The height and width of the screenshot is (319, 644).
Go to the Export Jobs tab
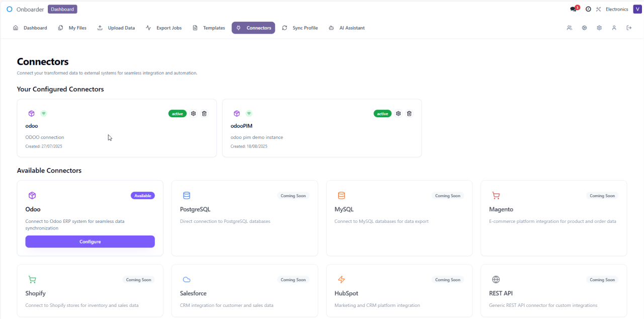(164, 28)
